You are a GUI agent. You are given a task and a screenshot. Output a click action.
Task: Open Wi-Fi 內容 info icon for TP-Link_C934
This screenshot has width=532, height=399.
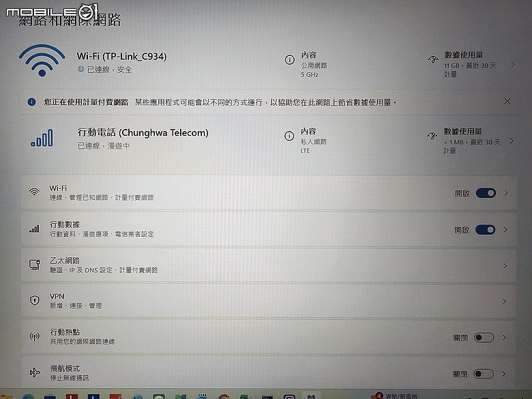tap(289, 60)
